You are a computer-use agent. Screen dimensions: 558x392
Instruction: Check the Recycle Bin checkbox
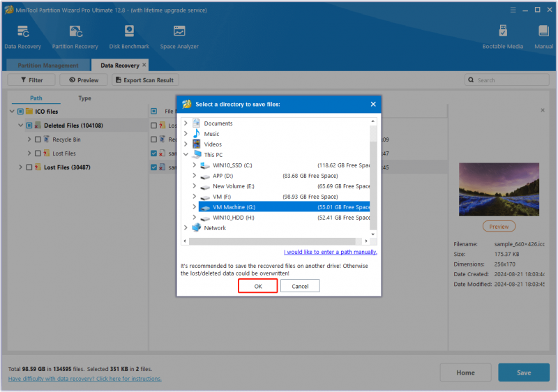(x=38, y=140)
